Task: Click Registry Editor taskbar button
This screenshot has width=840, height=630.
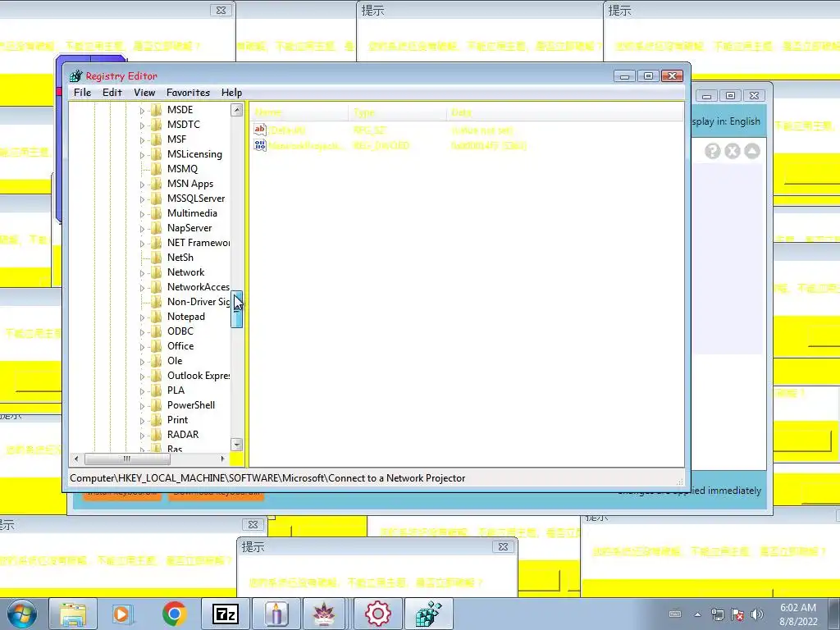Action: point(428,614)
